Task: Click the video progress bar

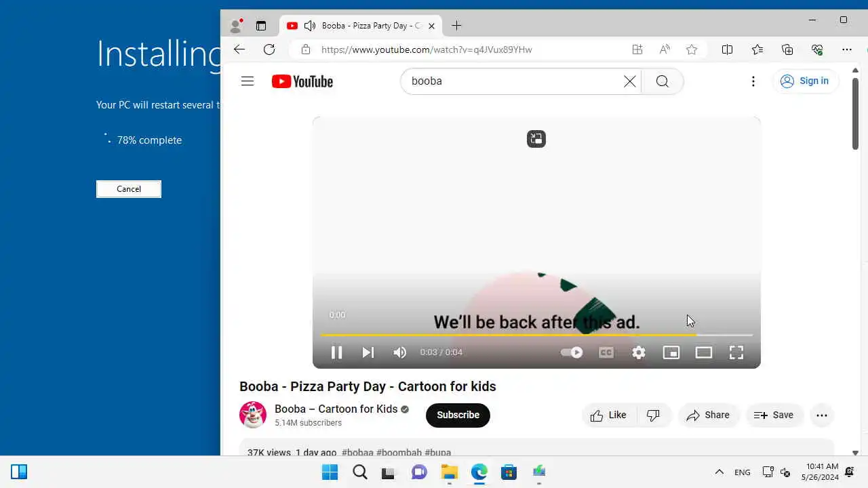Action: point(536,335)
